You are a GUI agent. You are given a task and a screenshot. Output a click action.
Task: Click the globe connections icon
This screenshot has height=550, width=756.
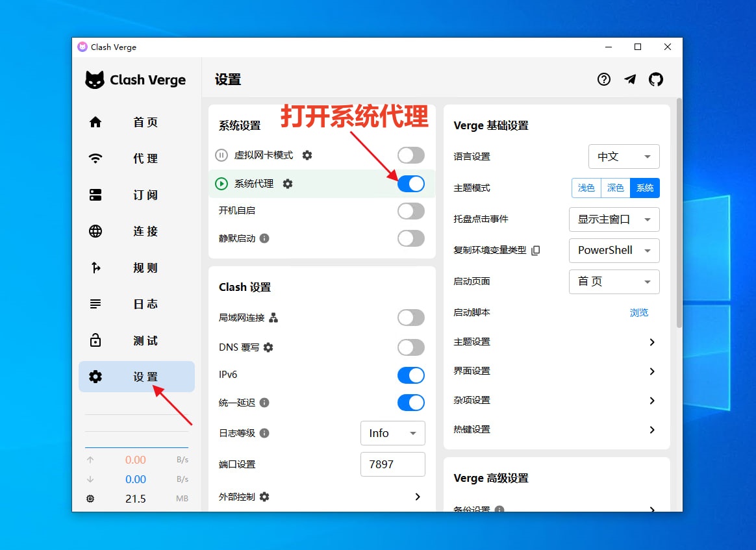pyautogui.click(x=95, y=231)
